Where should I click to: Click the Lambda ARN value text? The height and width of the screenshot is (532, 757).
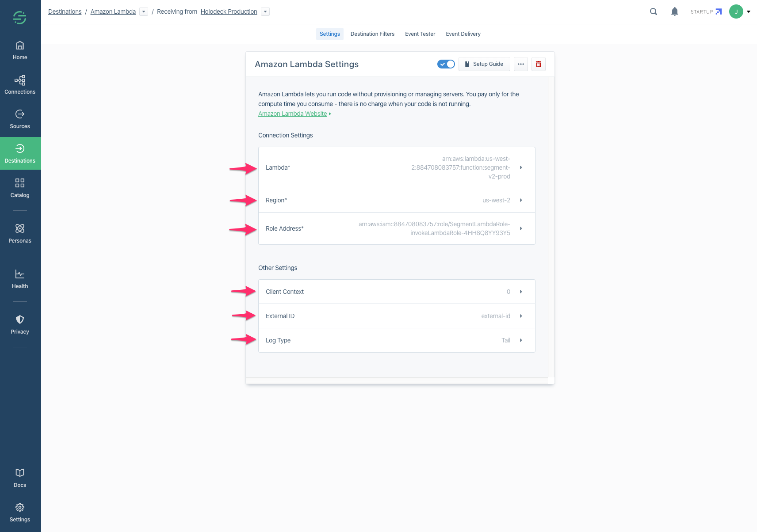click(x=461, y=167)
